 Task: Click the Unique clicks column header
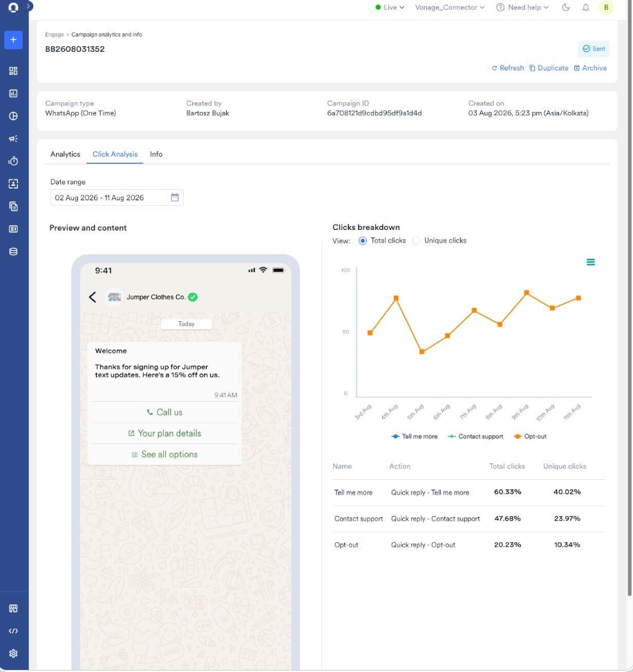(565, 466)
